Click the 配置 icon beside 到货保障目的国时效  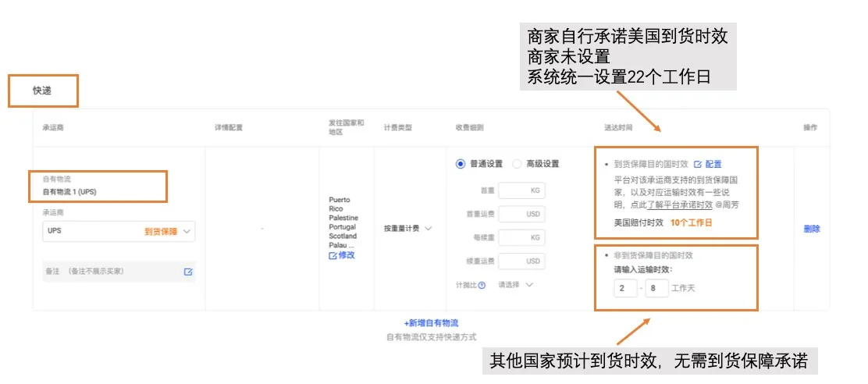coord(698,165)
